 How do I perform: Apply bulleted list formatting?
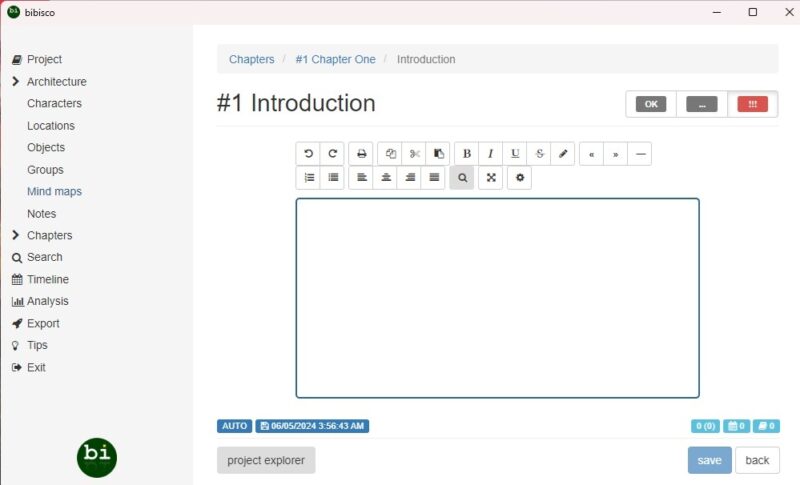coord(333,177)
